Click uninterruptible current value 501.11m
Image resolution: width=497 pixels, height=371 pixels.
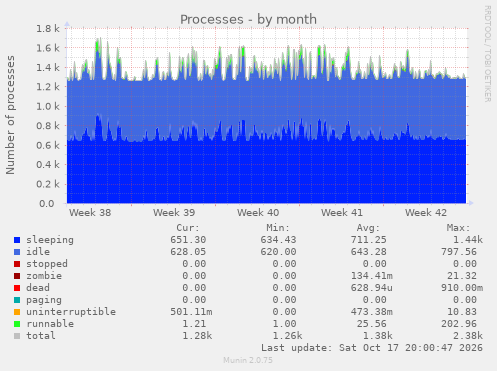191,312
